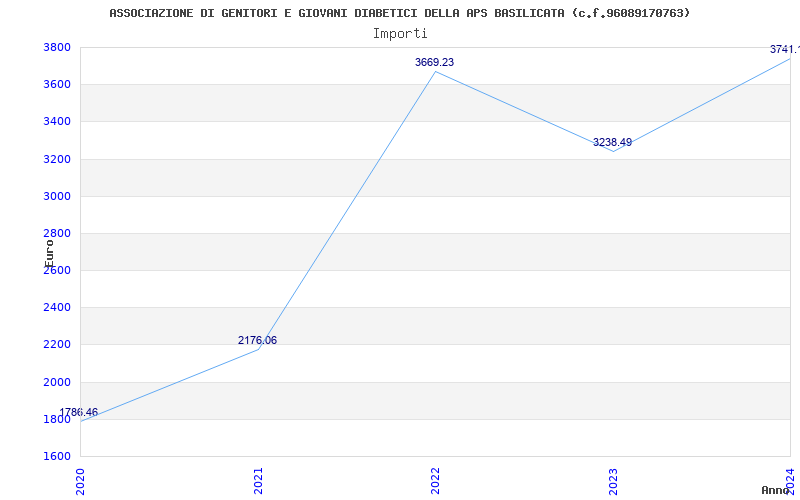The width and height of the screenshot is (800, 500).
Task: Click the x-axis year label 2023
Action: tap(613, 481)
